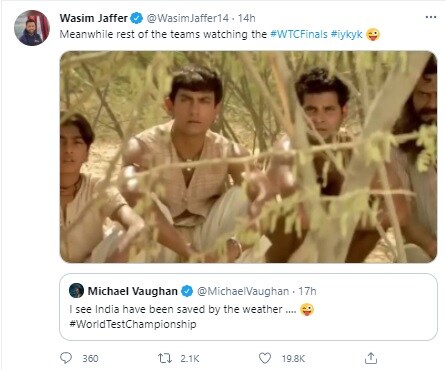The width and height of the screenshot is (446, 370).
Task: Open the three-dot more options menu
Action: (x=431, y=17)
